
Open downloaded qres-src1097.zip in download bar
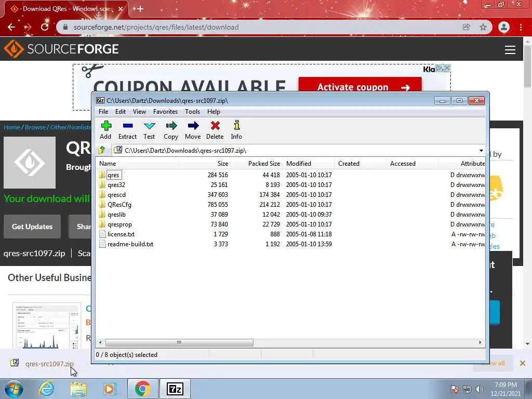tap(49, 364)
